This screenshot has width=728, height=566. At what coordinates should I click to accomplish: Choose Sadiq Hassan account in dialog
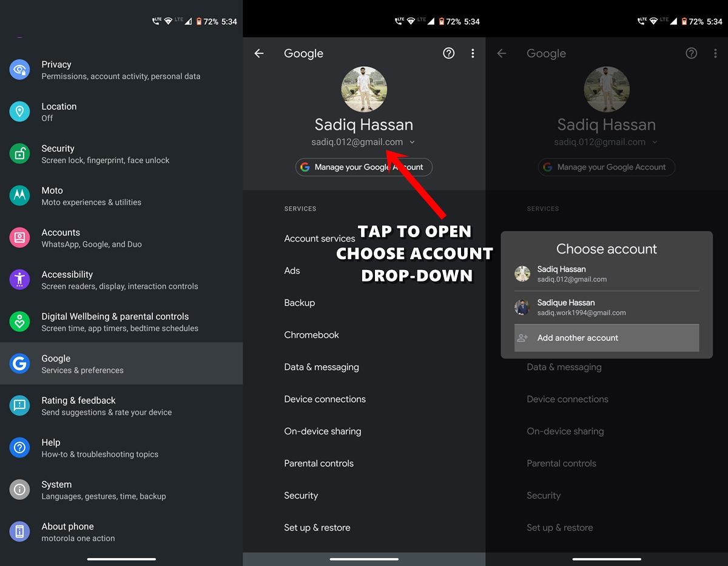(x=607, y=274)
